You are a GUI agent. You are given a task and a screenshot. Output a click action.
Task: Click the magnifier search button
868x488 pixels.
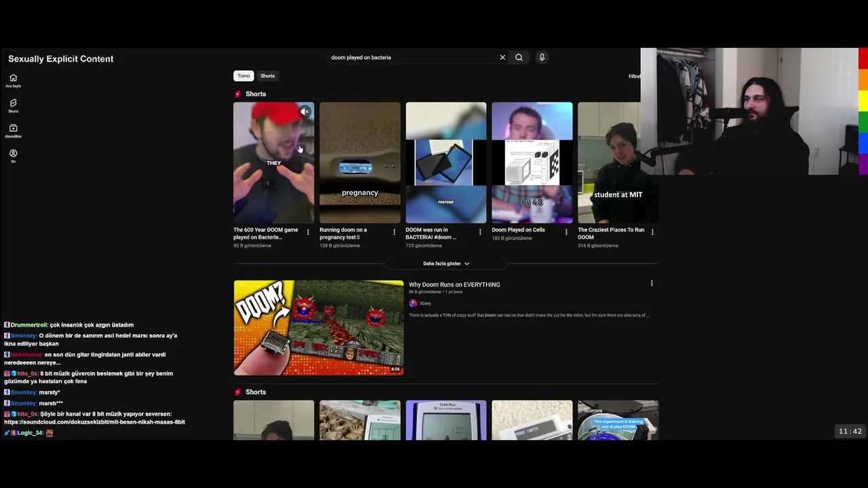tap(519, 58)
